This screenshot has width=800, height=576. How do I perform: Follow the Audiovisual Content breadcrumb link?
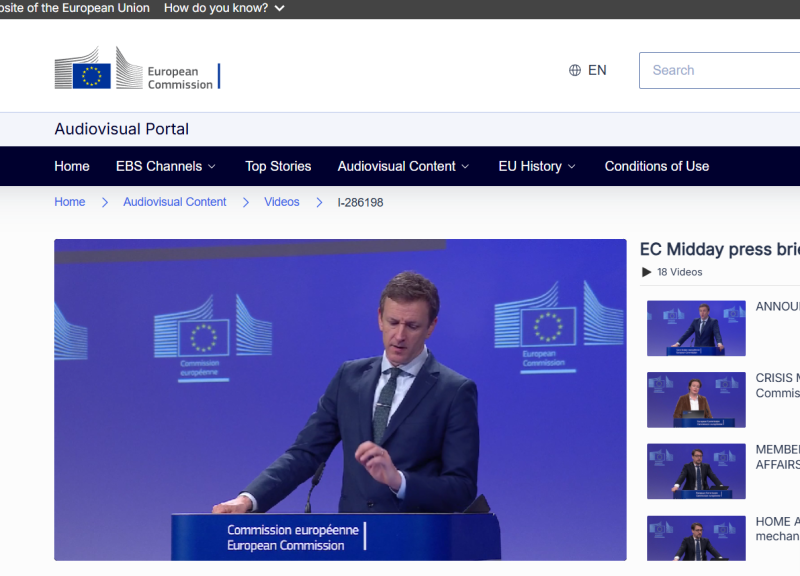click(175, 202)
